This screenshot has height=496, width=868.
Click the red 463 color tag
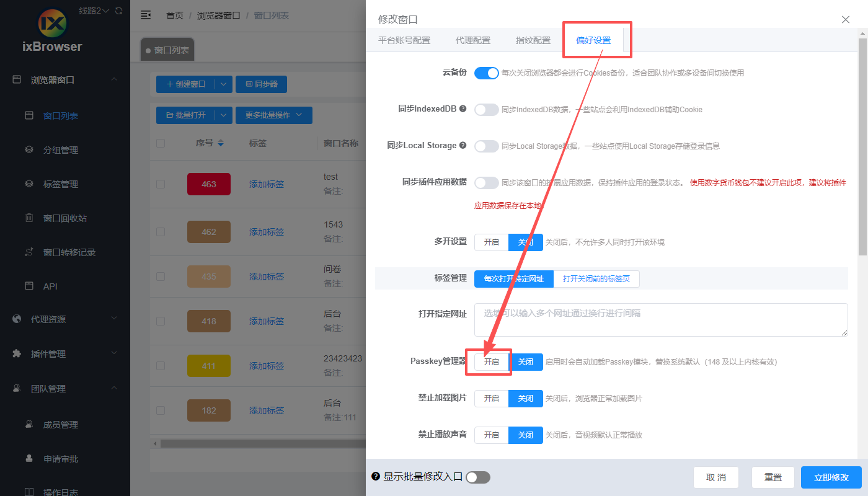coord(209,184)
